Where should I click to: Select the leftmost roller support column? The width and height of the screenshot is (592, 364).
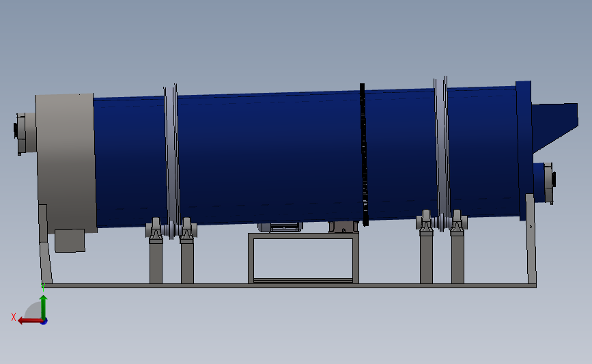(156, 261)
